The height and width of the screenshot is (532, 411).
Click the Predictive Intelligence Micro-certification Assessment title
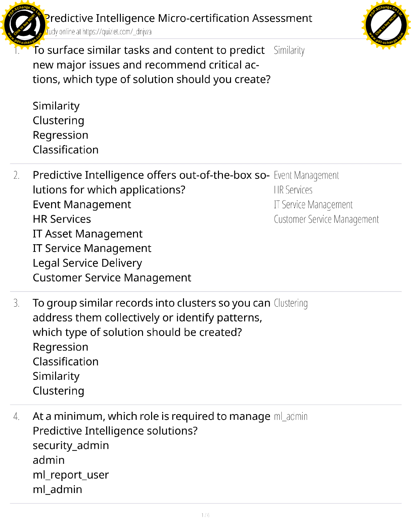tap(178, 18)
